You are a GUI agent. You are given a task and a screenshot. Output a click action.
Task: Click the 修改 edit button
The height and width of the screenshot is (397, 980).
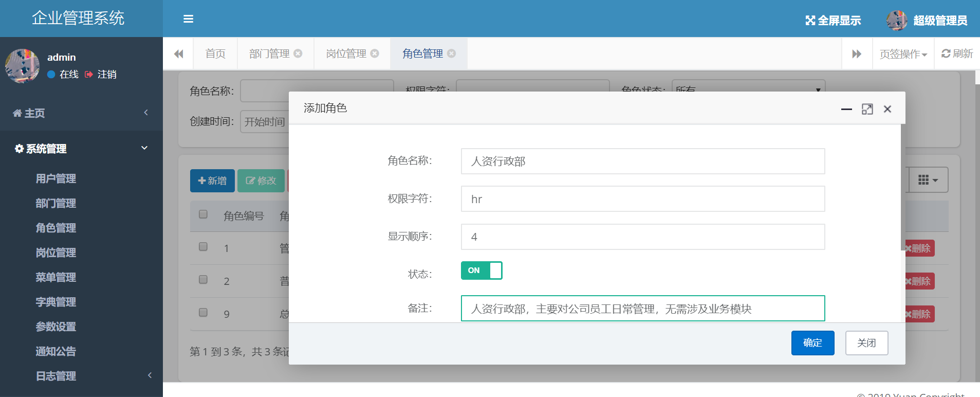(261, 181)
